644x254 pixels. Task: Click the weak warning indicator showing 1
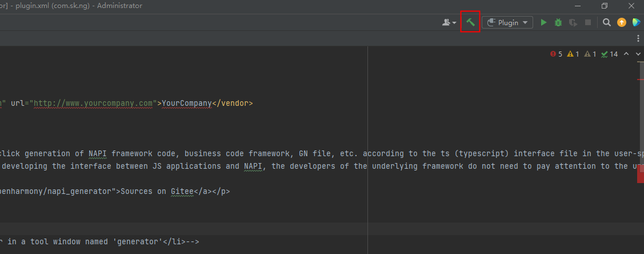point(591,54)
